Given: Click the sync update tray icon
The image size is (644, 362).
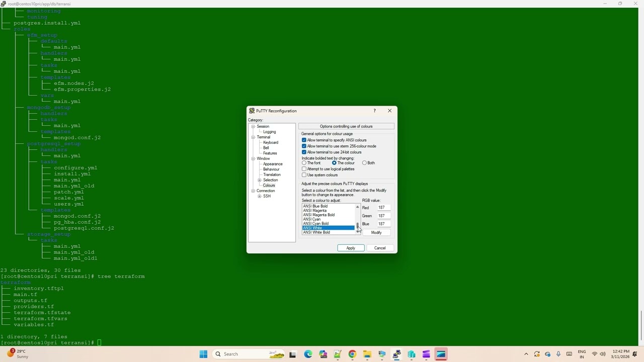Looking at the screenshot, I should (537, 354).
